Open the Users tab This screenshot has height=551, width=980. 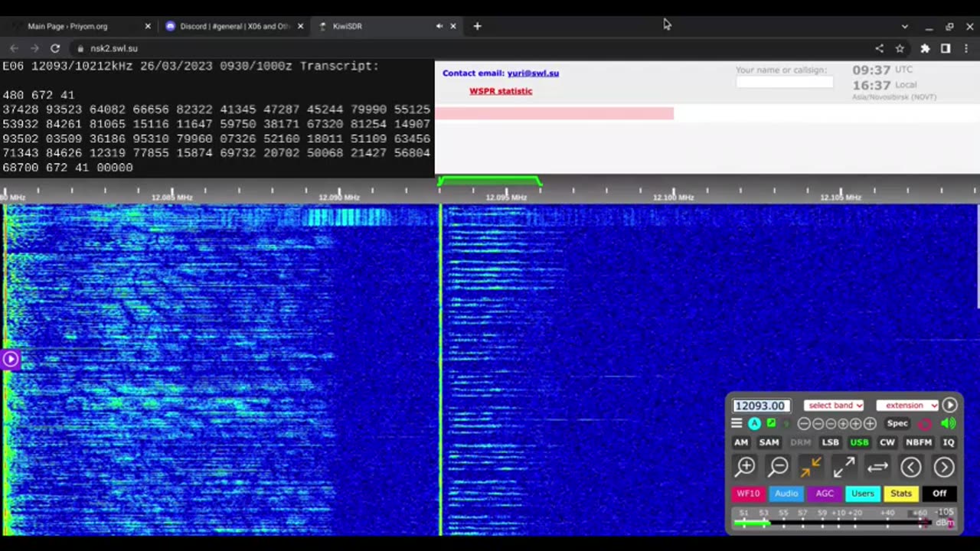pyautogui.click(x=863, y=494)
